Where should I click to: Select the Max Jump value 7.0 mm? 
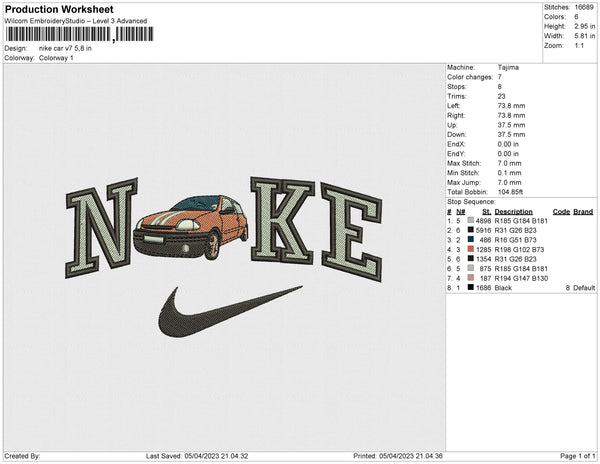tap(510, 182)
